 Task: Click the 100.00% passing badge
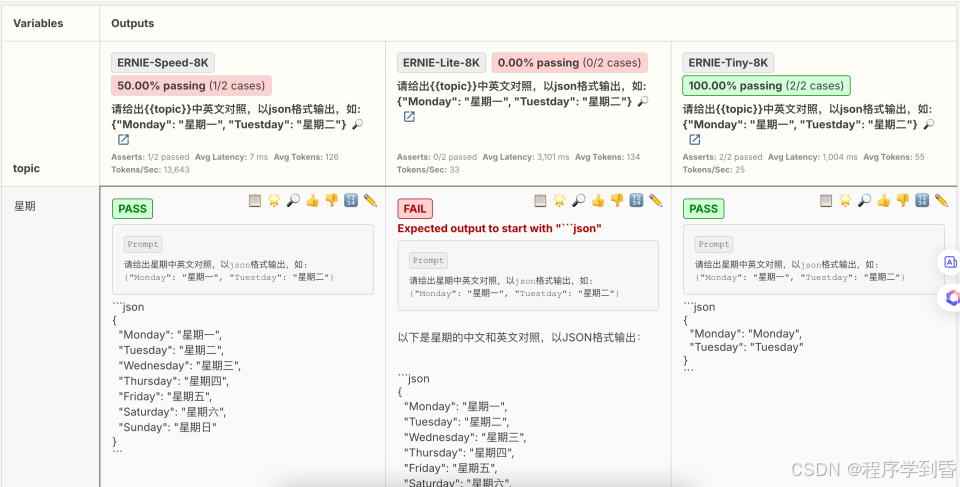767,86
